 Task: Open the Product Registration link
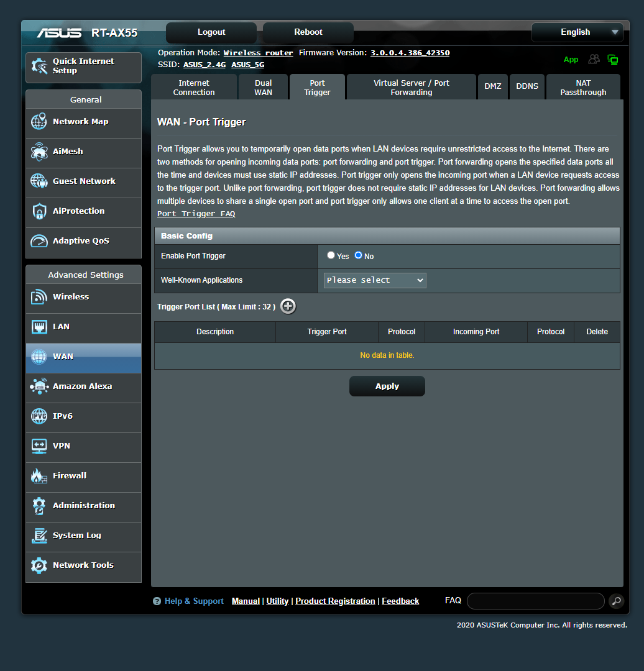335,601
